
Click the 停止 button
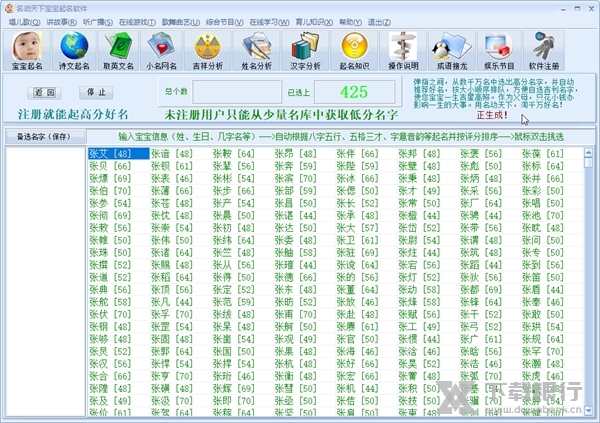point(96,92)
